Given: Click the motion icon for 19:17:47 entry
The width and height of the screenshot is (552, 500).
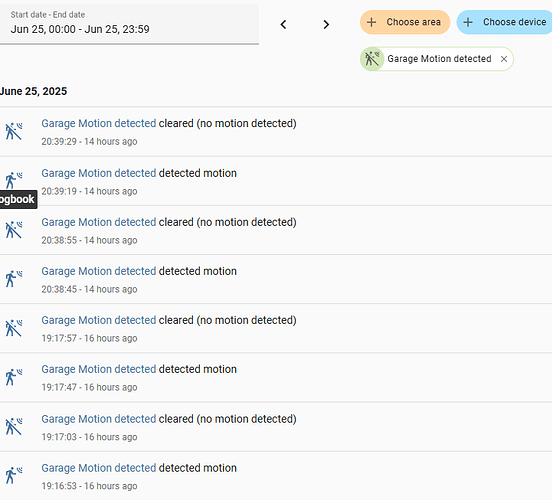Looking at the screenshot, I should (x=14, y=377).
